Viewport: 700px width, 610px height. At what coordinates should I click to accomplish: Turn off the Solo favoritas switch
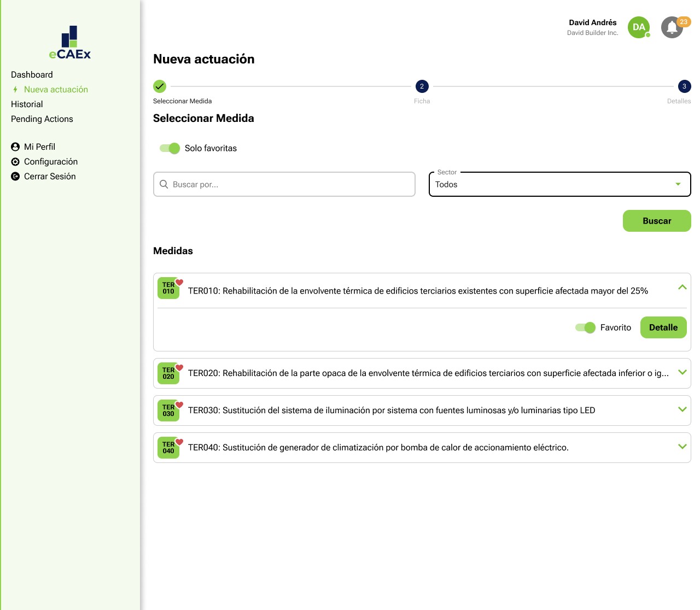pos(170,148)
